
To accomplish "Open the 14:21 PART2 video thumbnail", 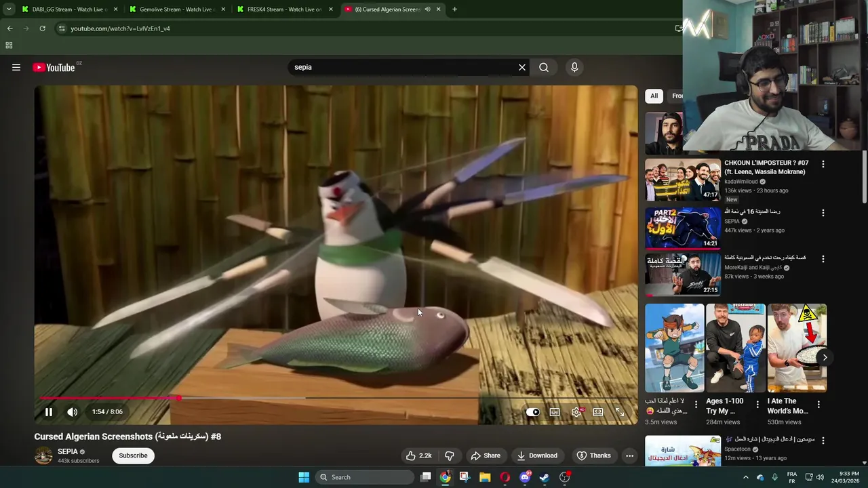I will [683, 228].
